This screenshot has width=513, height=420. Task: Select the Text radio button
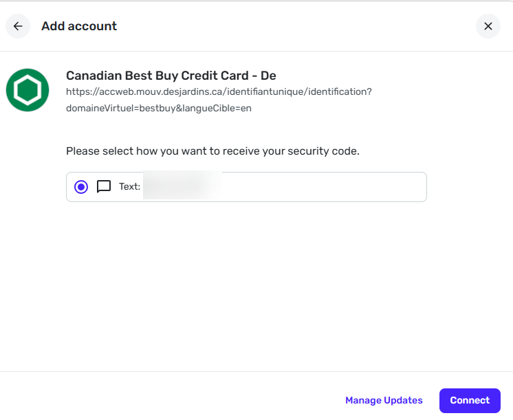(x=81, y=186)
